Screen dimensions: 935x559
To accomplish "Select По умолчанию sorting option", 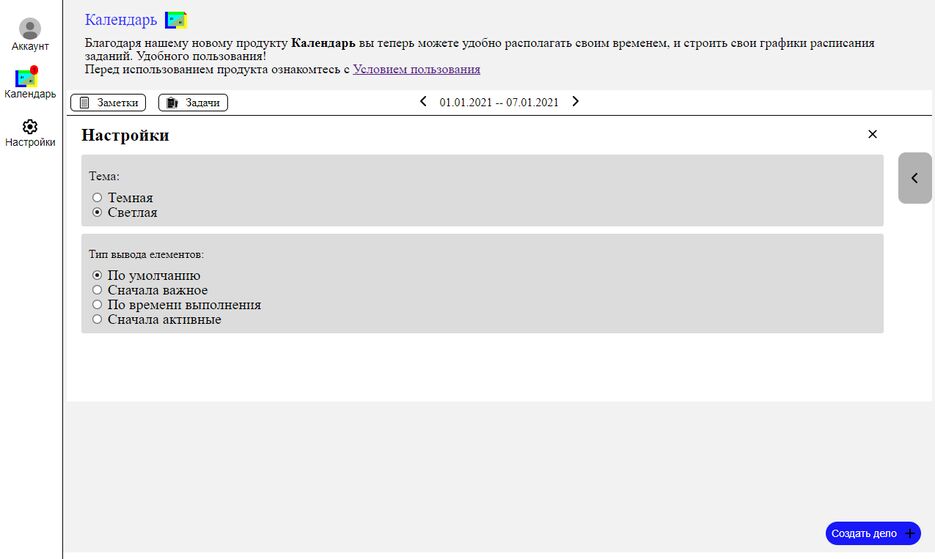I will (97, 275).
